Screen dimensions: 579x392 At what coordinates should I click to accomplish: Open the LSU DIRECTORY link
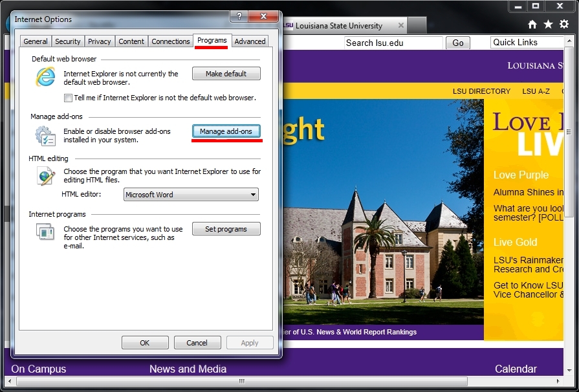[481, 91]
